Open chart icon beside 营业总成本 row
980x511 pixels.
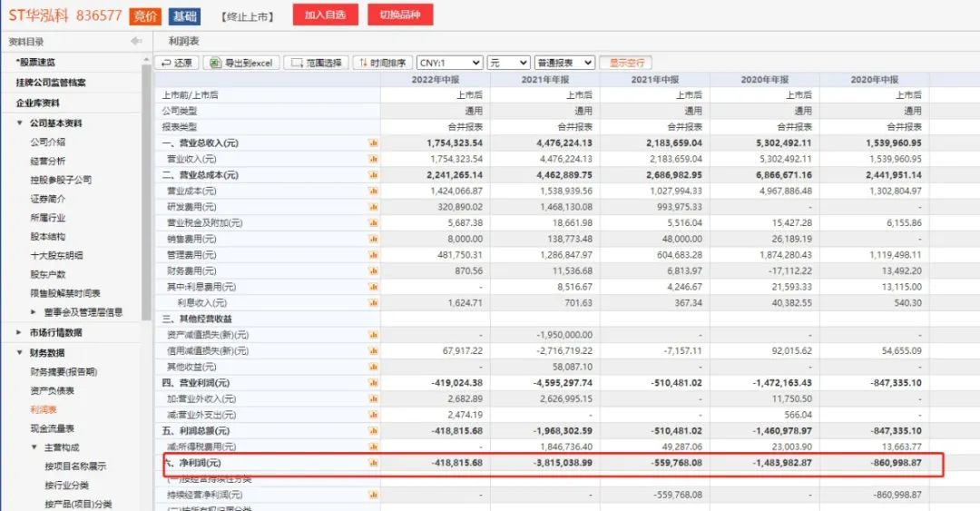[373, 175]
